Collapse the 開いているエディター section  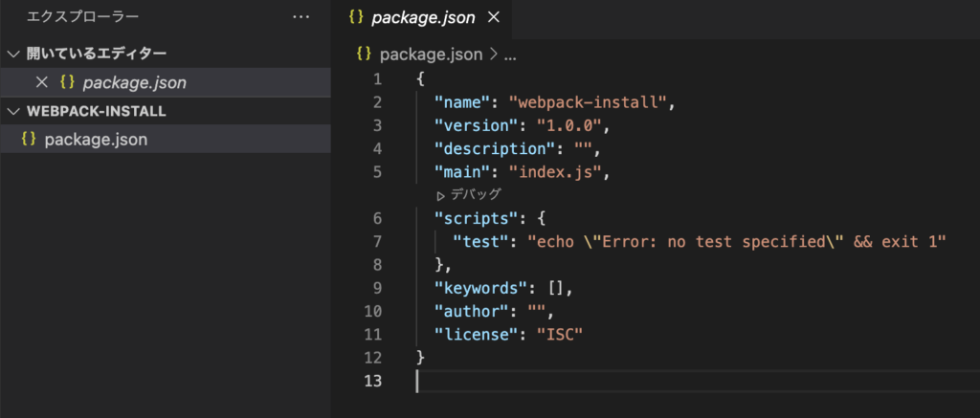click(13, 54)
